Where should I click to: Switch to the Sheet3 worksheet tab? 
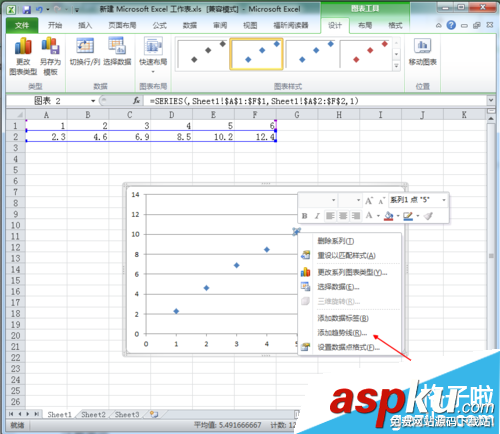pyautogui.click(x=127, y=414)
